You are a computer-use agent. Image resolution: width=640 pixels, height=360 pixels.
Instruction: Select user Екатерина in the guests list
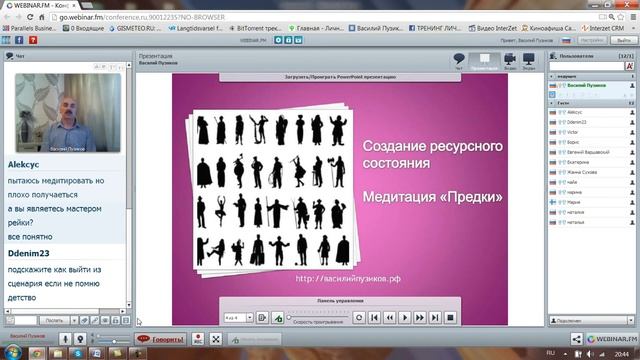click(591, 162)
